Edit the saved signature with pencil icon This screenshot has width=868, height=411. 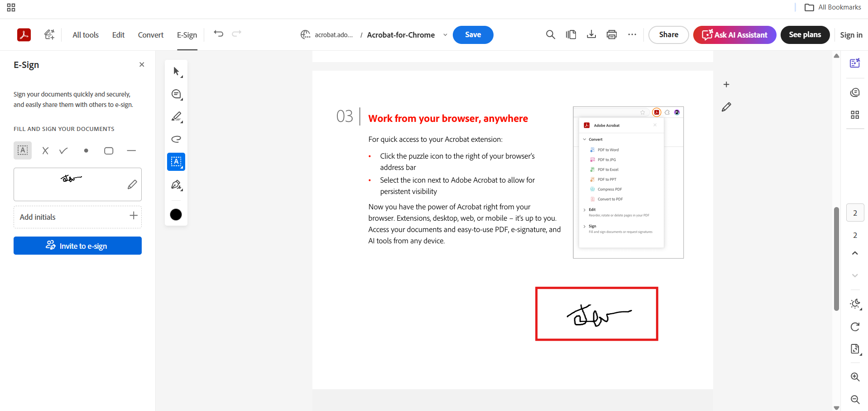click(x=132, y=184)
